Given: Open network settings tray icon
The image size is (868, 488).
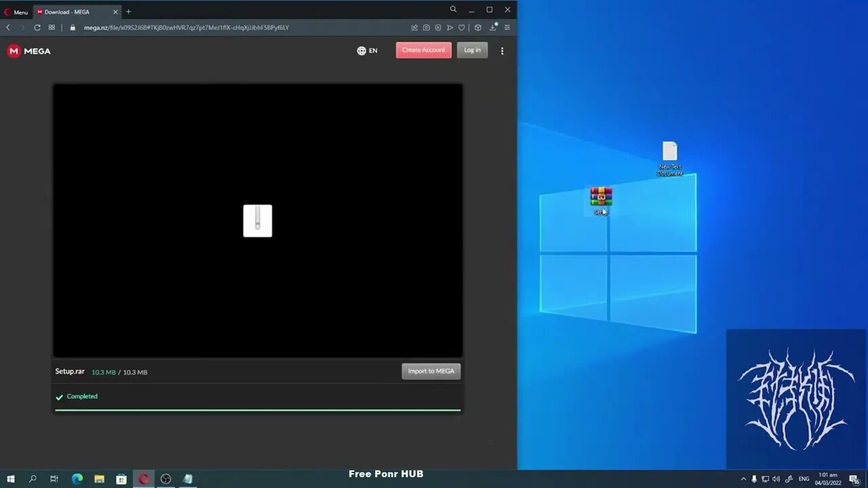Looking at the screenshot, I should point(765,479).
